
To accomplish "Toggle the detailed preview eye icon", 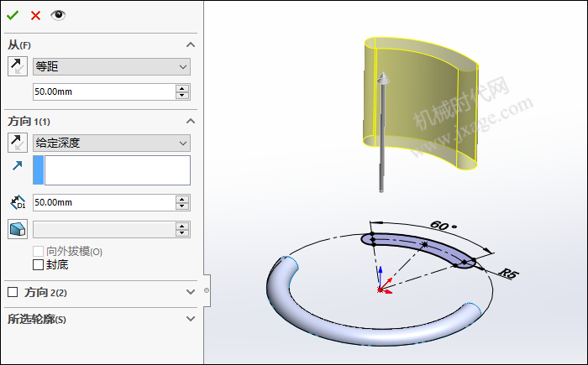I will click(x=58, y=15).
